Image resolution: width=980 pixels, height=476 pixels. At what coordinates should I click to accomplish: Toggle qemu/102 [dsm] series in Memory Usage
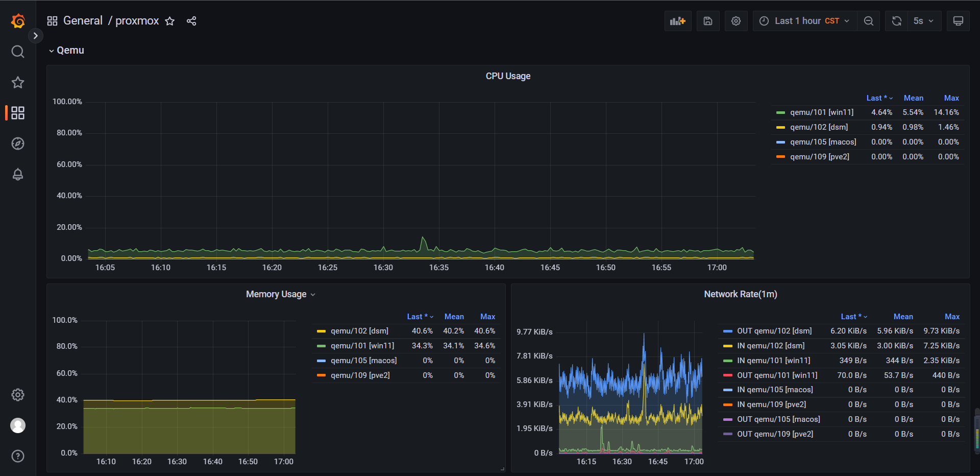tap(359, 331)
